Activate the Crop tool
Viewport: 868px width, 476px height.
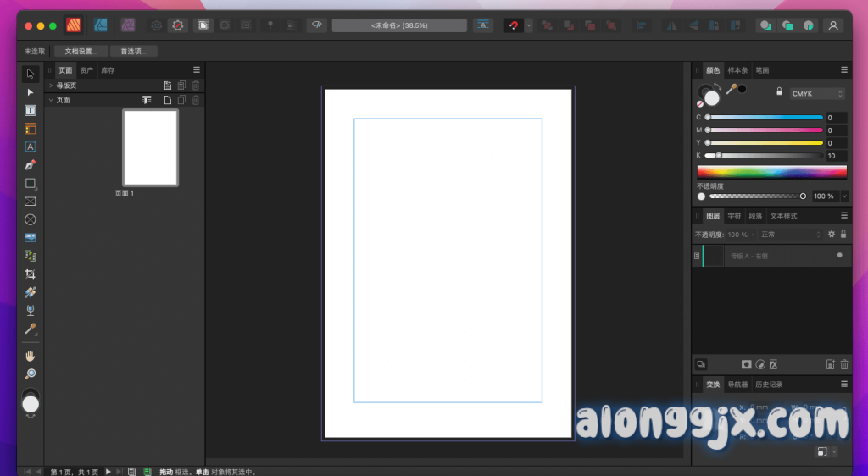tap(31, 274)
